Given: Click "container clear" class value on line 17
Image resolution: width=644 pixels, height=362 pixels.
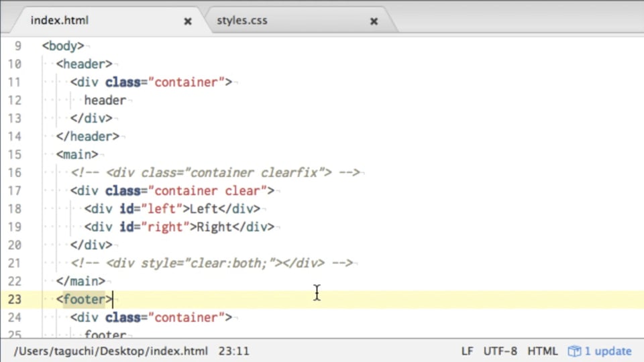Looking at the screenshot, I should (211, 190).
